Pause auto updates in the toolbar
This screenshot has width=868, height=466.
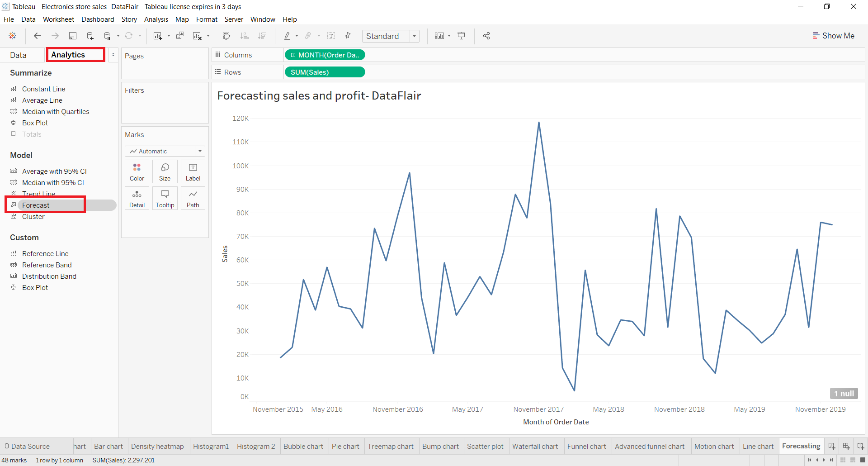[107, 36]
